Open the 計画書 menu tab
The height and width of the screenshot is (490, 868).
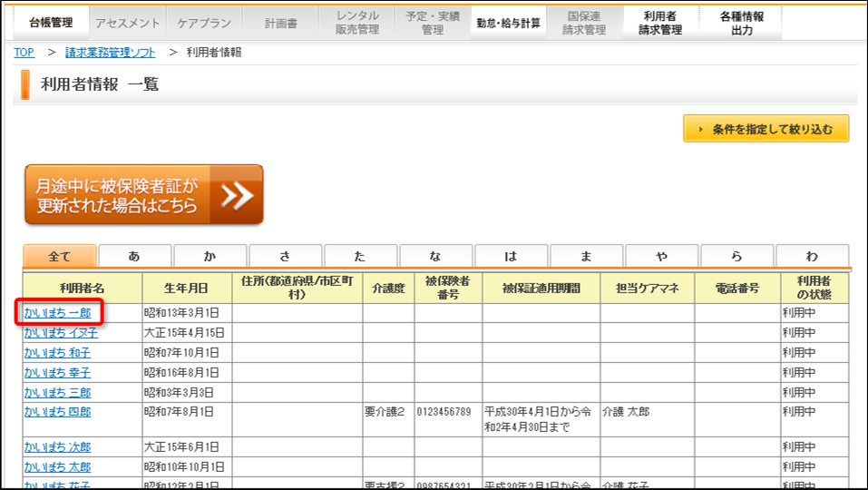(280, 24)
